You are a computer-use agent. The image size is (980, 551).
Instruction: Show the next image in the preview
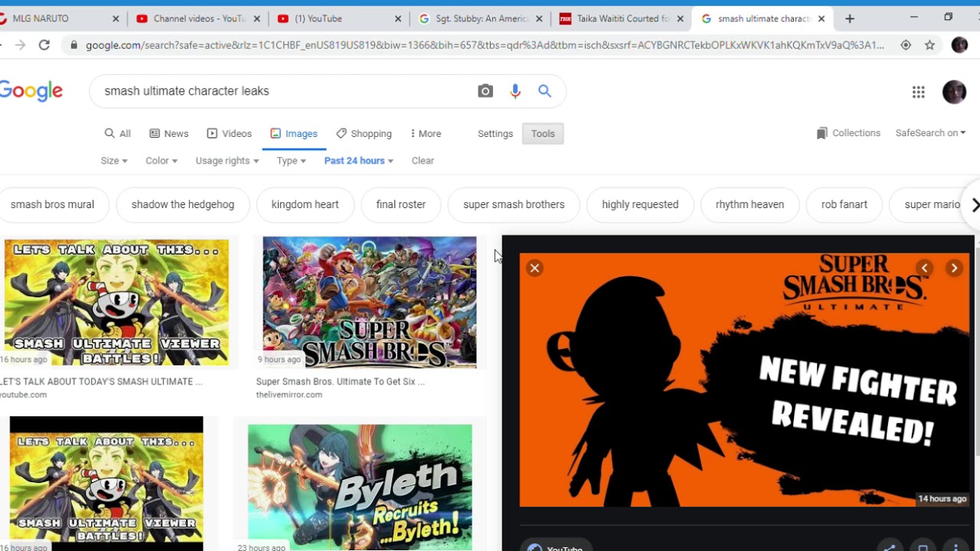point(954,268)
